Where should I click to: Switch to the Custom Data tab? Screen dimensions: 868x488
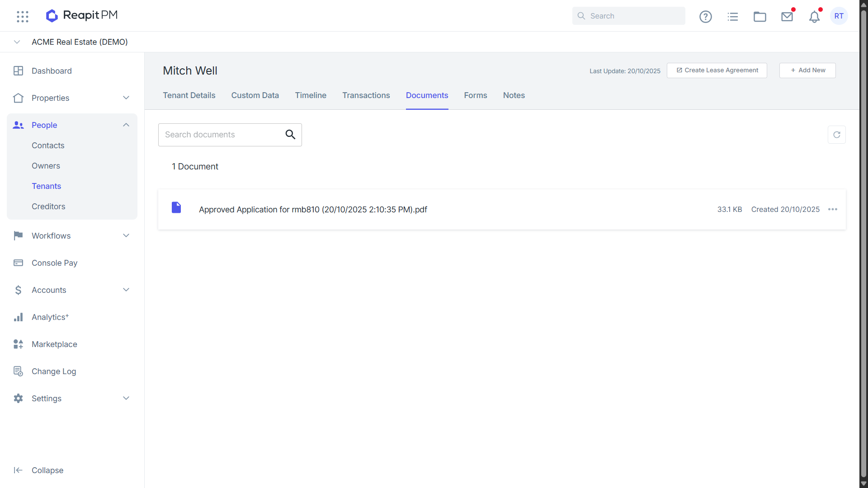point(255,95)
